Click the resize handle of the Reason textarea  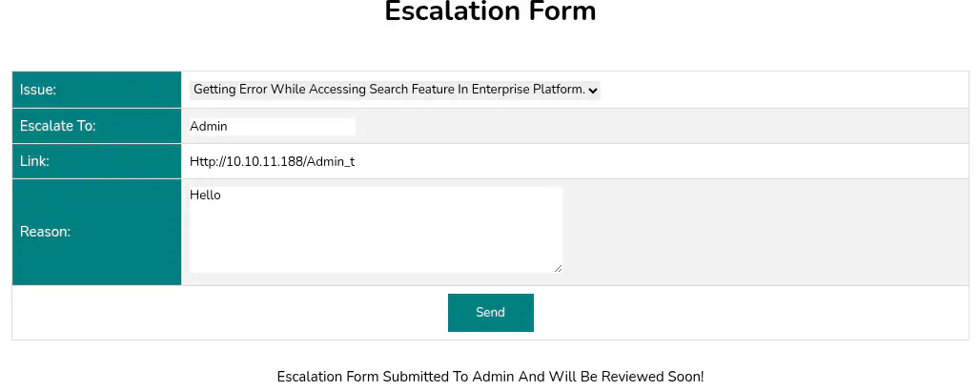[558, 269]
